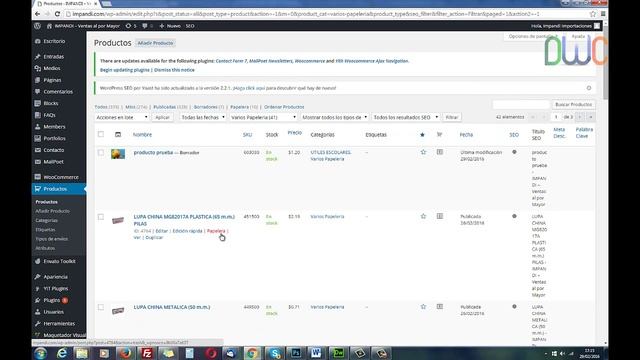Screen dimensions: 640x360
Task: Click the Members sidebar icon
Action: point(38,127)
